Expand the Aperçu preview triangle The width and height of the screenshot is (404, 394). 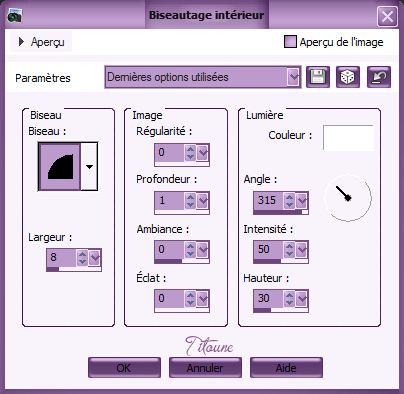[21, 42]
